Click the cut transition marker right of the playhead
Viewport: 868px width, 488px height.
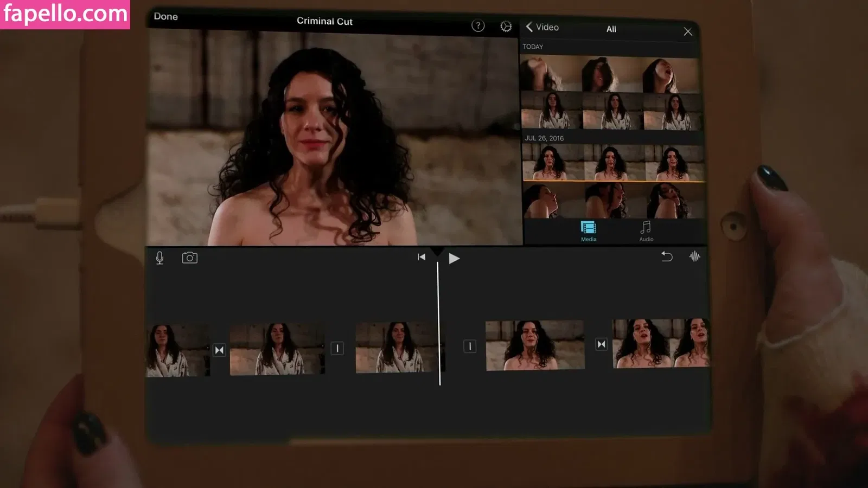click(x=470, y=346)
